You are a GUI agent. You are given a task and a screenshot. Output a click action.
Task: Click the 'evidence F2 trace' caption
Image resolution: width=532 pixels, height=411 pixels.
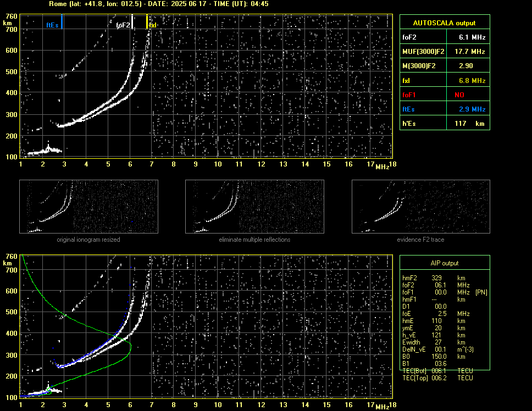point(421,240)
